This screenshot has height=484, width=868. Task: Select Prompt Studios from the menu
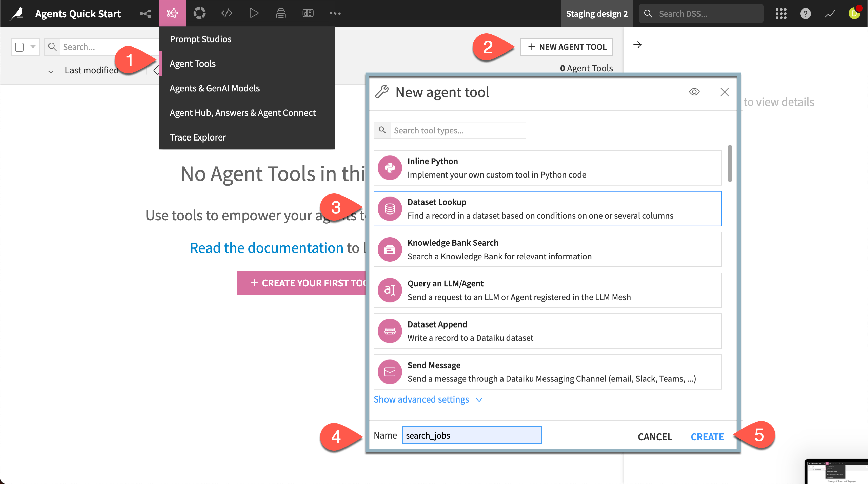coord(200,39)
